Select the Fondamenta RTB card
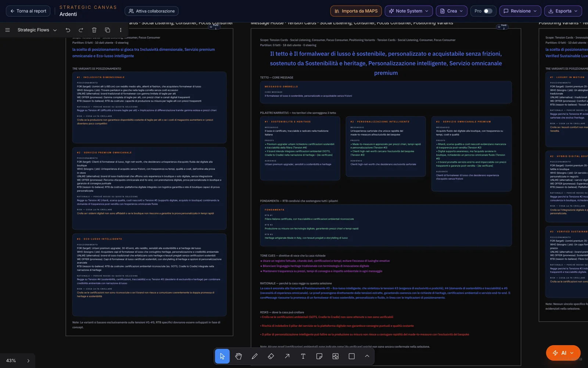Viewport: 588px width, 368px height. tap(386, 225)
